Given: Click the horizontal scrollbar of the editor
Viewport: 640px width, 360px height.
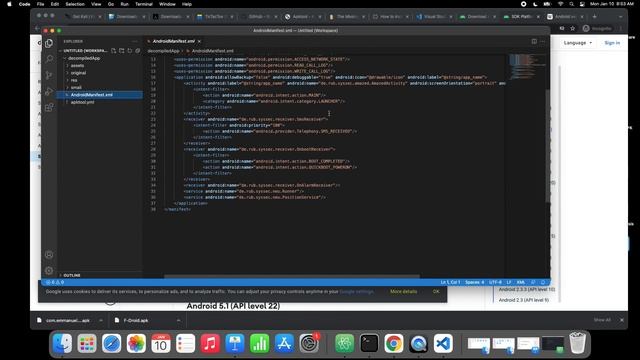Looking at the screenshot, I should tap(292, 276).
